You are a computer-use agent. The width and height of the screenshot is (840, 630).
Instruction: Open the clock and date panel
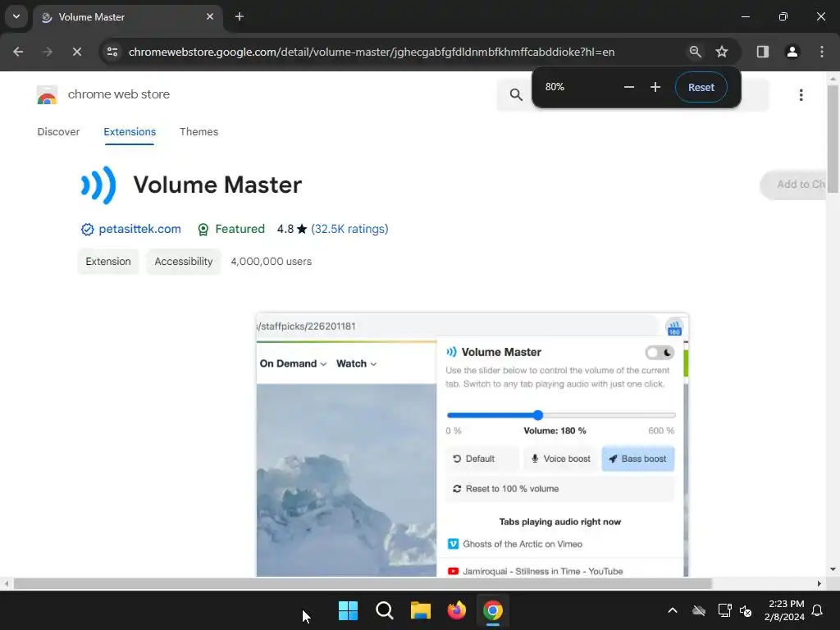click(785, 610)
